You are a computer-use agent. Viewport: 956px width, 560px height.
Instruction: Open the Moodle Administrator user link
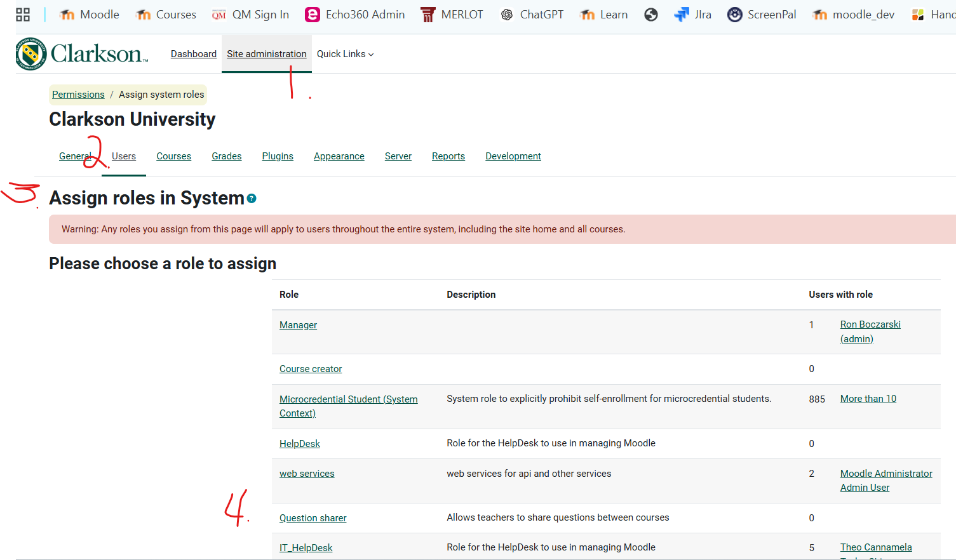click(x=886, y=474)
